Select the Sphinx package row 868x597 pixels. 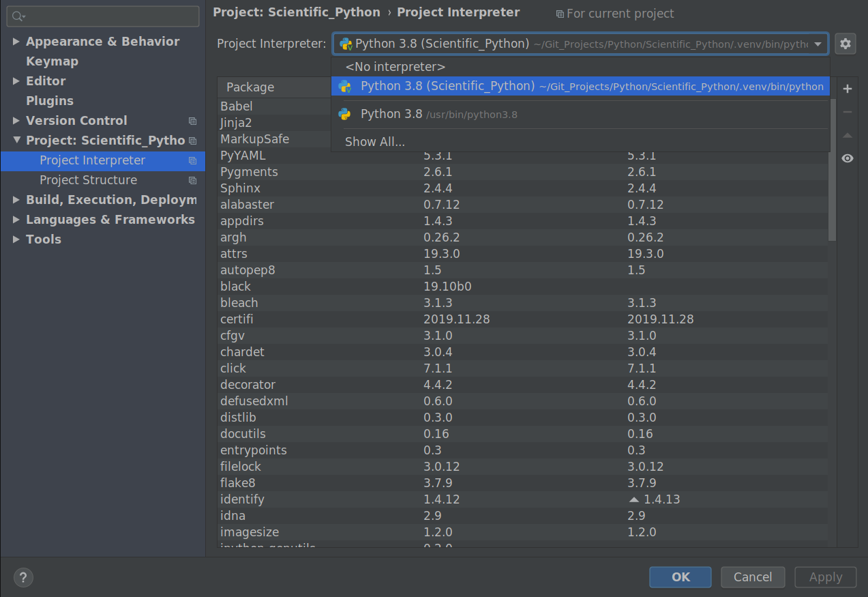click(524, 188)
